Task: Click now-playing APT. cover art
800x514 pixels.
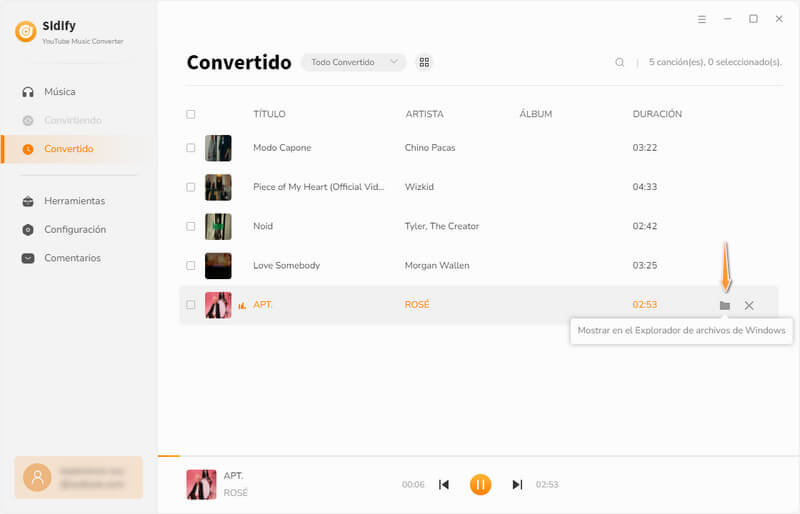Action: [x=202, y=484]
